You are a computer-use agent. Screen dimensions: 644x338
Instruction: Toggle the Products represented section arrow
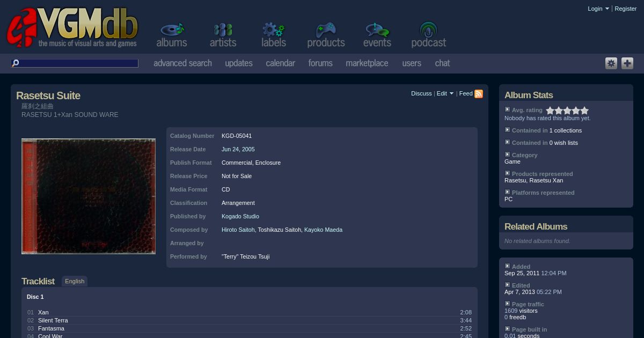[x=507, y=173]
